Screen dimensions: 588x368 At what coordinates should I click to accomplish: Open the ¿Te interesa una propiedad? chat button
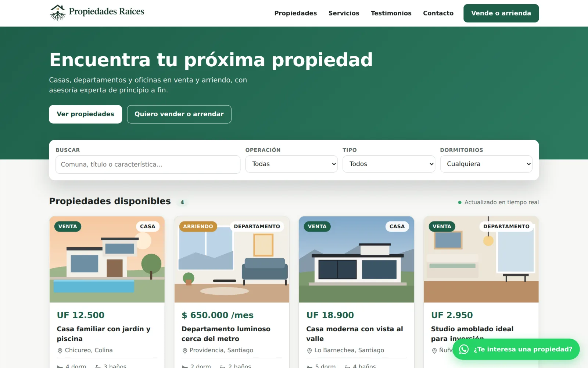pyautogui.click(x=516, y=349)
